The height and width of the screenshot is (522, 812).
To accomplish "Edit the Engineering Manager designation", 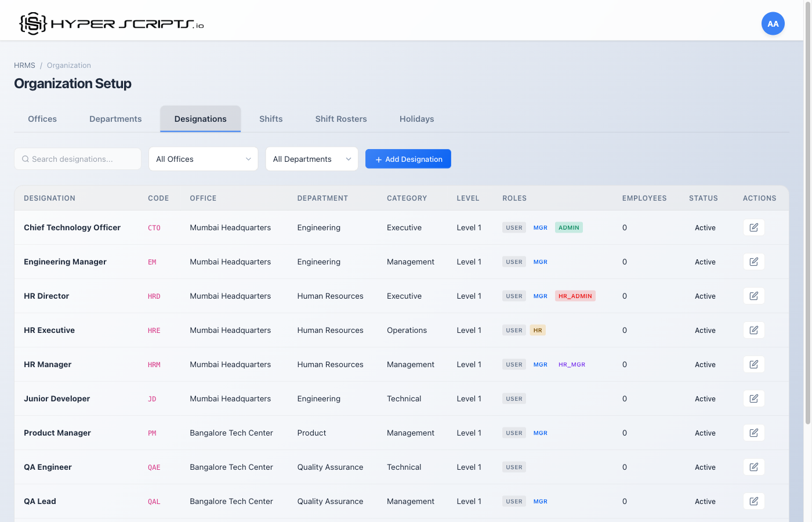I will [x=753, y=262].
